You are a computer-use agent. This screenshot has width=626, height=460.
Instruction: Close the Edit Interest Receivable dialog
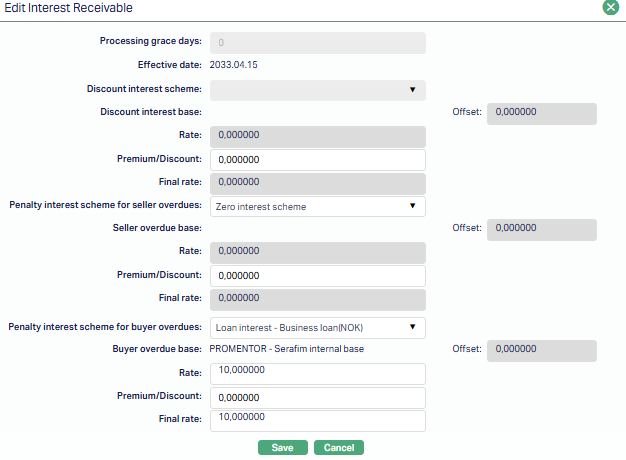click(610, 7)
